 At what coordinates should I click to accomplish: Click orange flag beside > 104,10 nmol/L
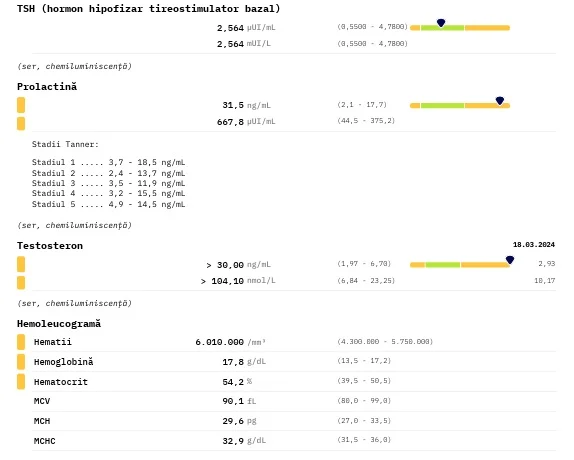click(x=21, y=283)
